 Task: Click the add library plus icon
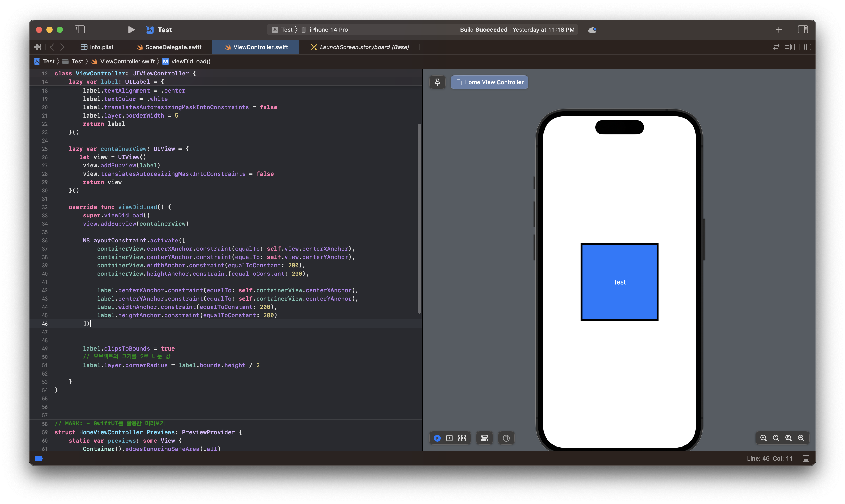[779, 30]
